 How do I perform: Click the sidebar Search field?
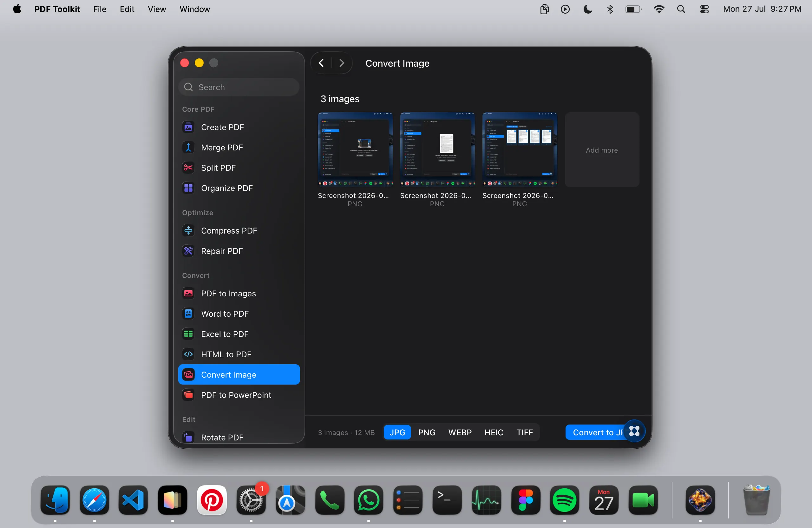(x=239, y=87)
